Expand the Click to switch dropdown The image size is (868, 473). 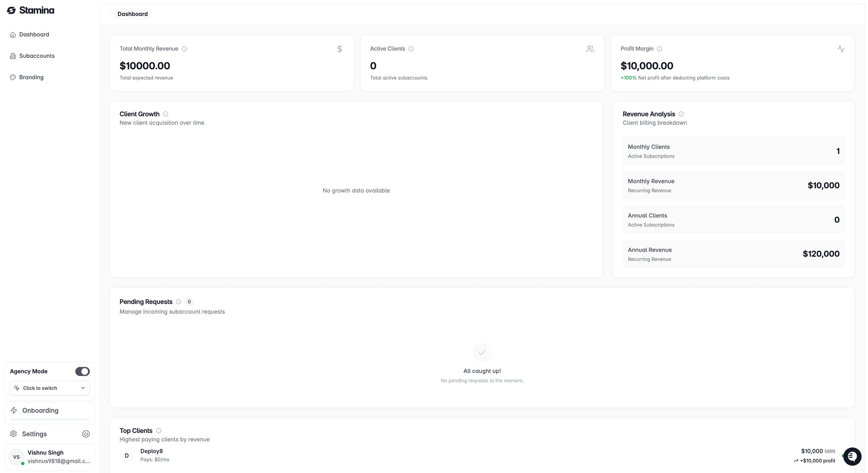tap(50, 388)
